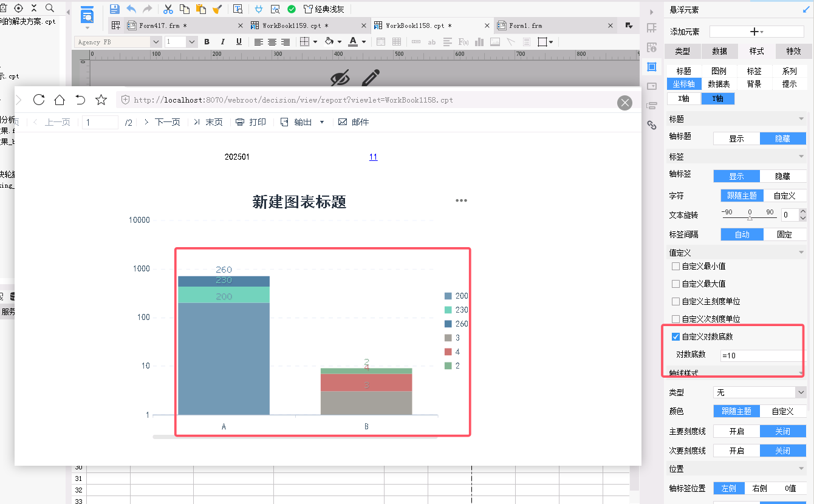Viewport: 814px width, 504px height.
Task: Click the search magnifier icon at top left
Action: coord(49,8)
